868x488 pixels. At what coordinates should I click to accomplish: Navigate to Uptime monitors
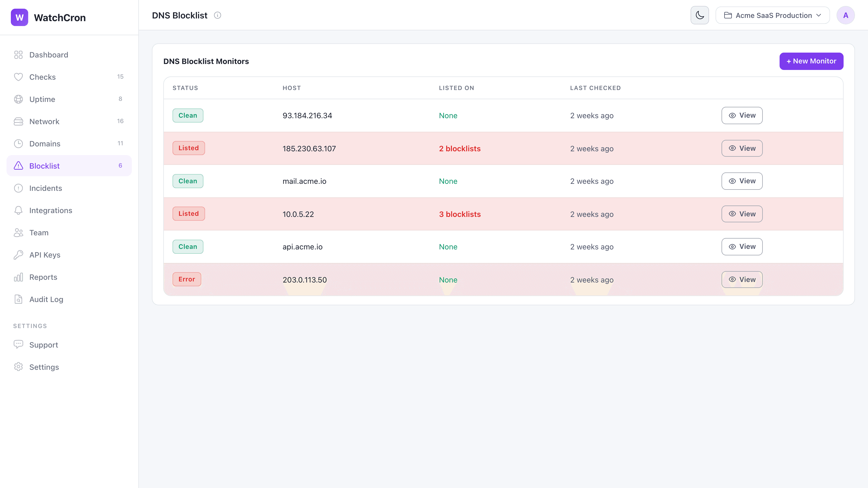pos(69,99)
